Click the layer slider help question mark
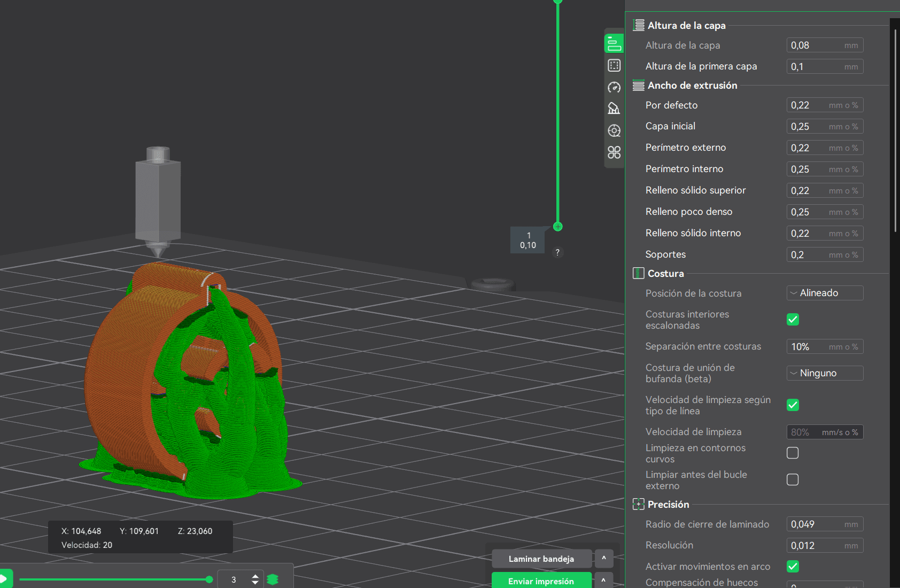The image size is (900, 588). pyautogui.click(x=557, y=252)
